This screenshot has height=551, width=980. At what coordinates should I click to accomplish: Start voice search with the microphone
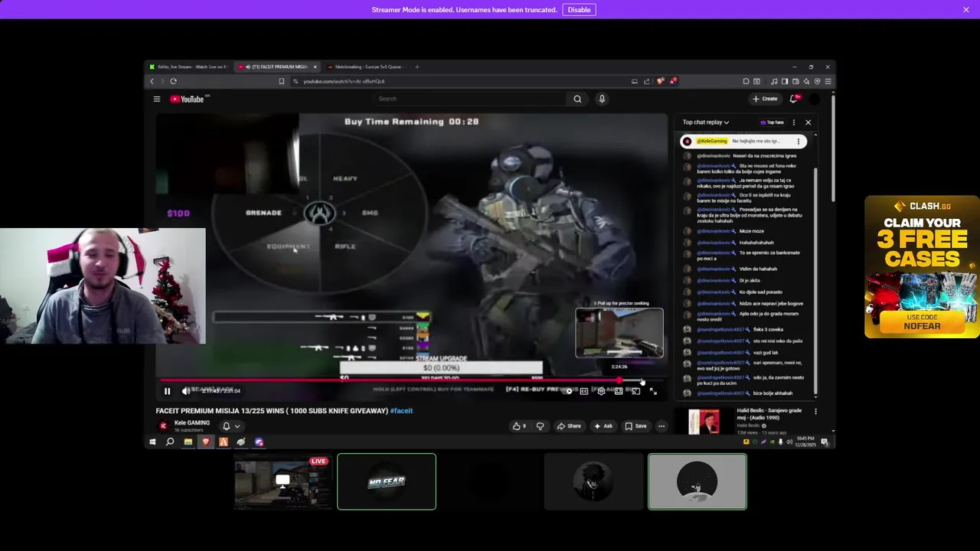tap(602, 99)
